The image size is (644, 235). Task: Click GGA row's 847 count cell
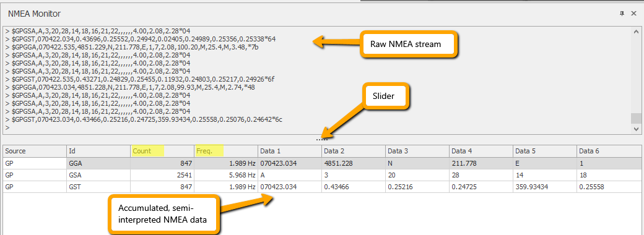tap(162, 163)
